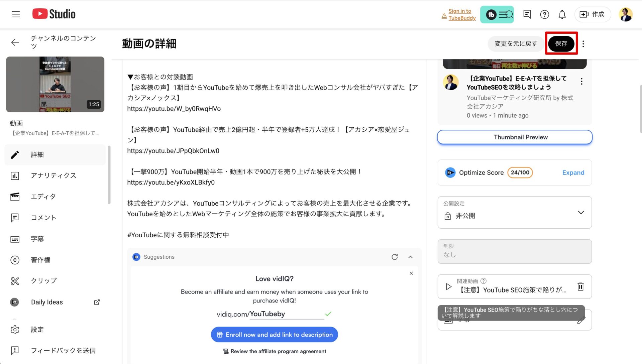Collapse the Suggestions panel chevron
The height and width of the screenshot is (364, 642).
pos(410,257)
